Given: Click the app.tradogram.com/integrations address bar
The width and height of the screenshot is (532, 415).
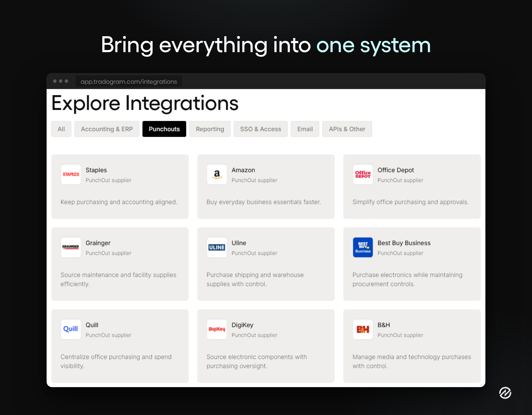Looking at the screenshot, I should coord(129,81).
